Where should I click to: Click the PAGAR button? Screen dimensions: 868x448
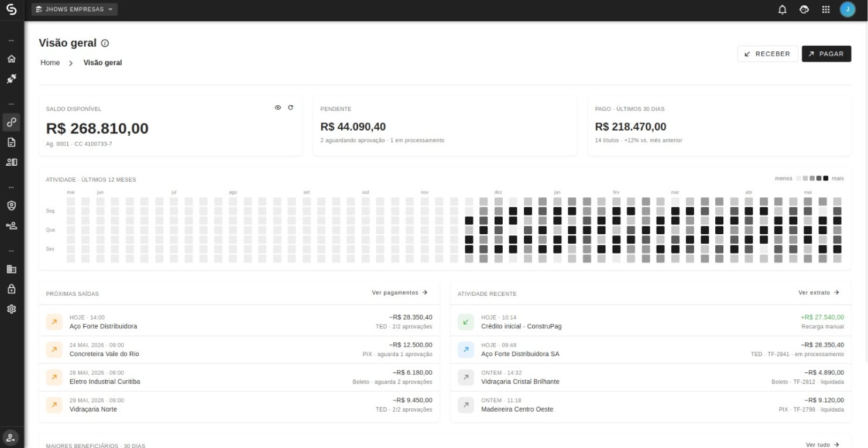tap(826, 54)
